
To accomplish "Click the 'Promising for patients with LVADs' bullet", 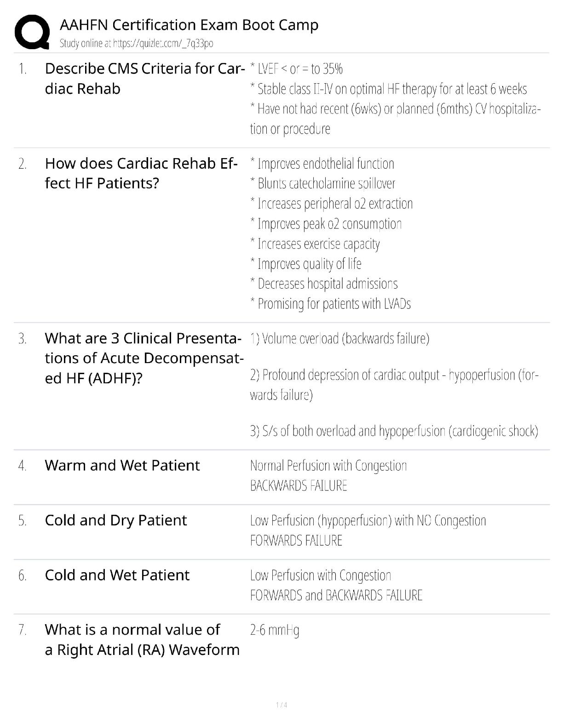I will (331, 304).
